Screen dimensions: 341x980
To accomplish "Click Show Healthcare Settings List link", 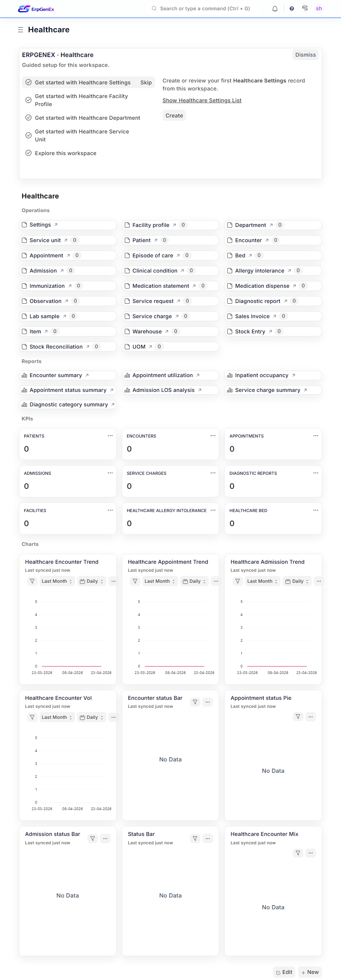I will point(202,100).
